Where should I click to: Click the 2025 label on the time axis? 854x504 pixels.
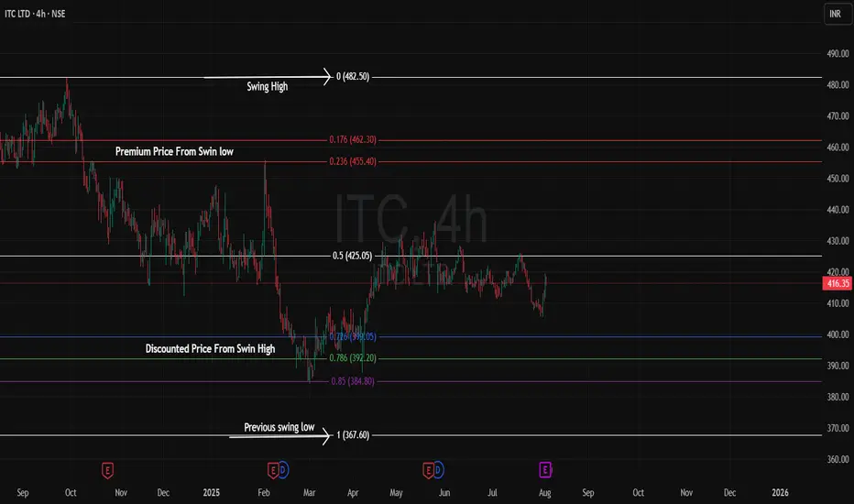(212, 493)
